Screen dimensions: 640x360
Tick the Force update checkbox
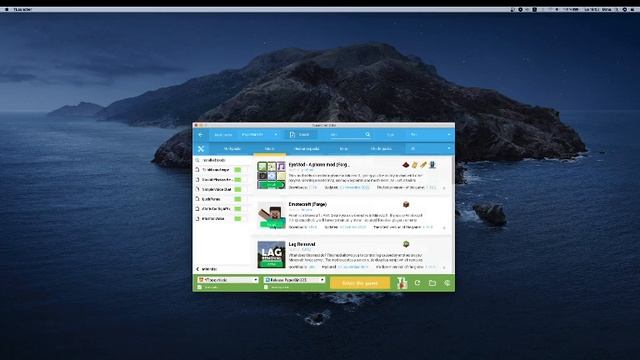click(266, 287)
